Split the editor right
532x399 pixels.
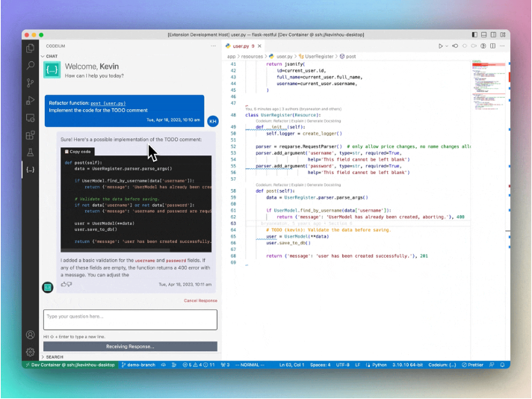(492, 46)
